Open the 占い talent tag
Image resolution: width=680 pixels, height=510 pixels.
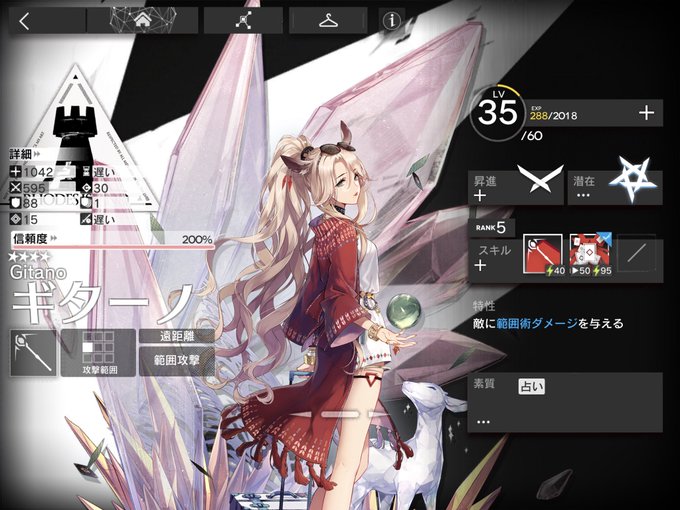point(531,386)
